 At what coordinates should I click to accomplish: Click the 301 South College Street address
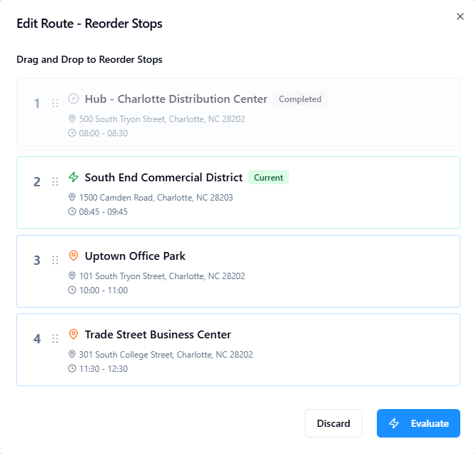coord(166,354)
